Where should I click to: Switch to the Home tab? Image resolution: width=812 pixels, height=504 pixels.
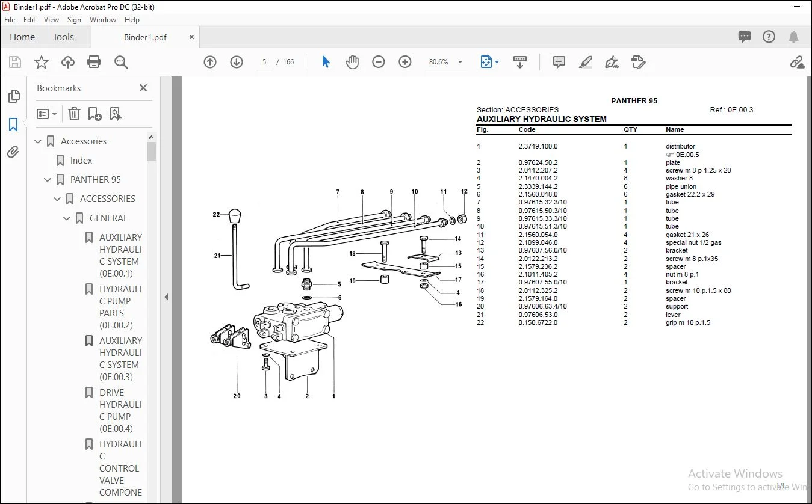[22, 37]
